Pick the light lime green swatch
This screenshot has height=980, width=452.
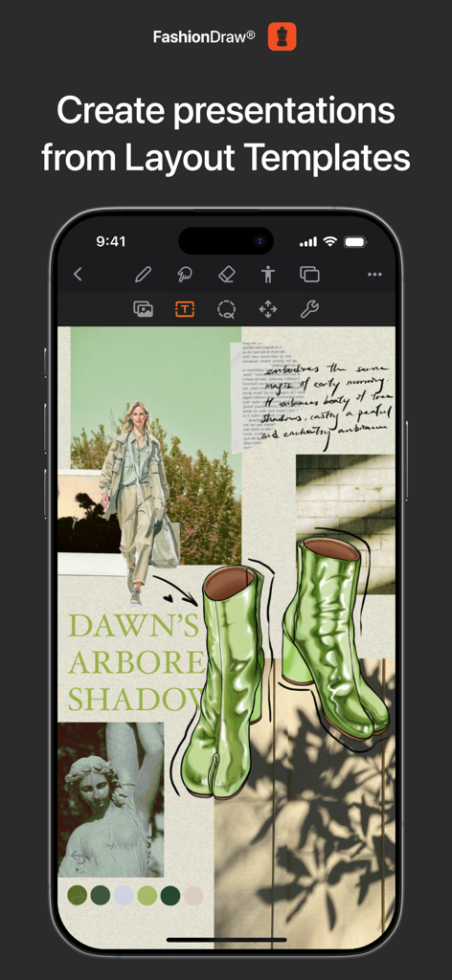[x=147, y=896]
